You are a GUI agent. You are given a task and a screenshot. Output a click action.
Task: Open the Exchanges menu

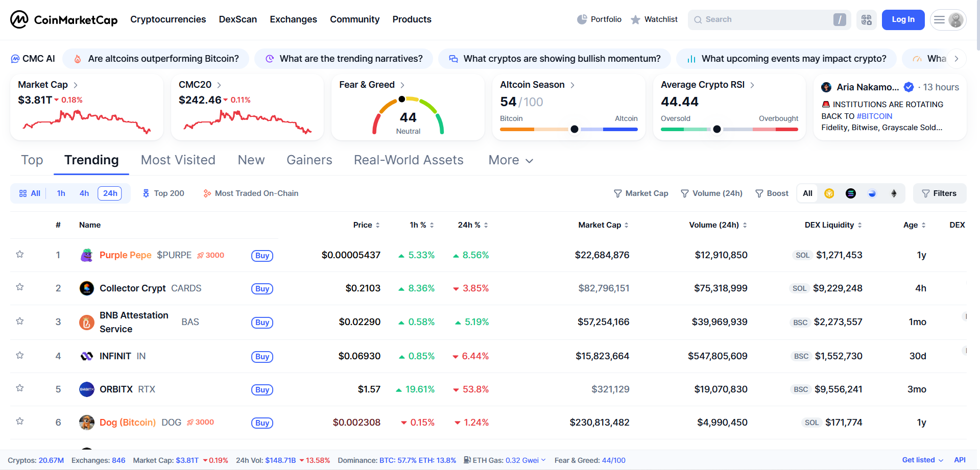tap(293, 19)
